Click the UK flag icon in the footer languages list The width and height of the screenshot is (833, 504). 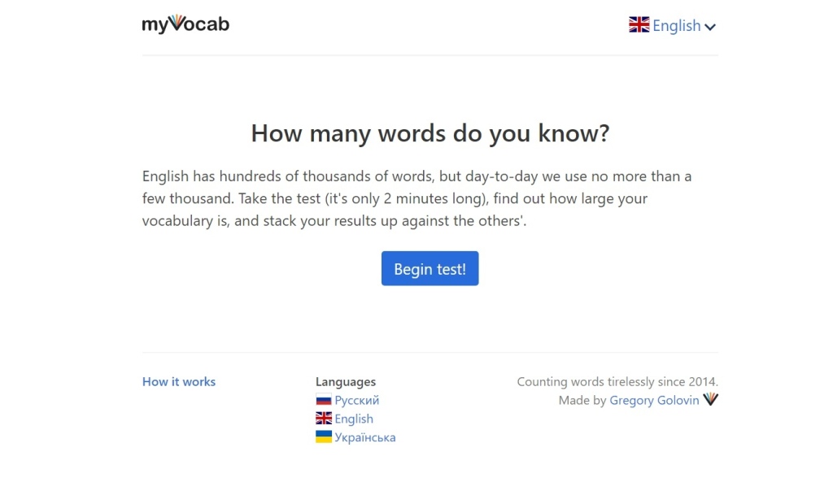coord(324,419)
